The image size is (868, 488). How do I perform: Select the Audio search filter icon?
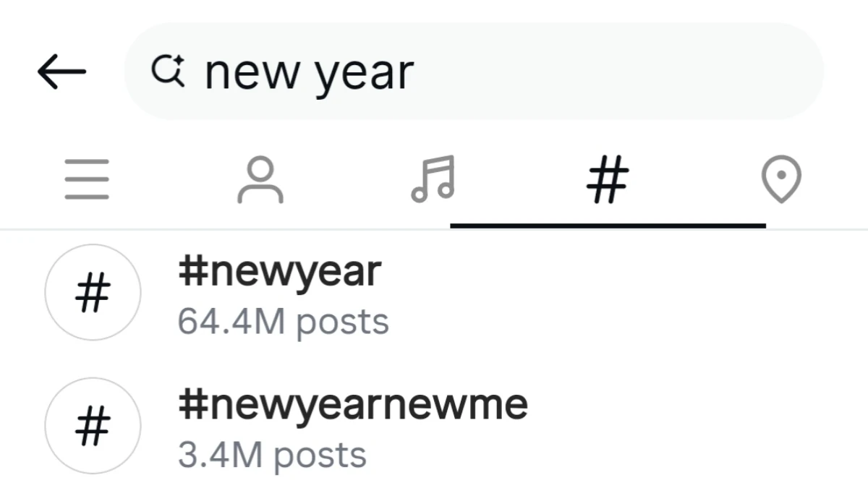(432, 181)
